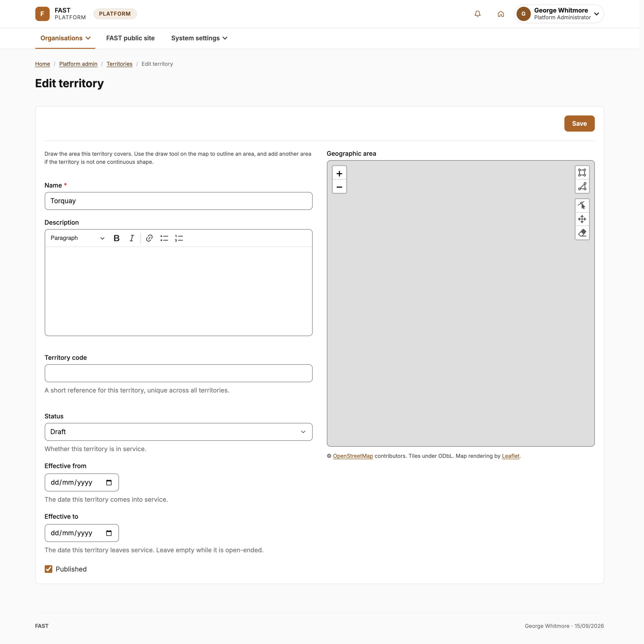
Task: Open the notifications bell
Action: (477, 14)
